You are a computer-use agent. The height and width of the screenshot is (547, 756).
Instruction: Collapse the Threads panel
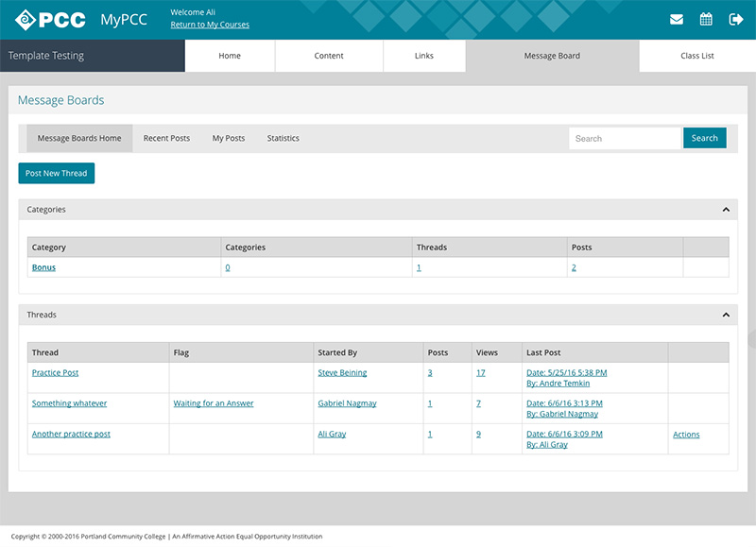click(x=726, y=315)
